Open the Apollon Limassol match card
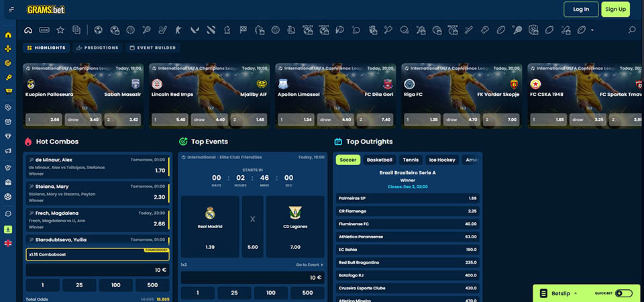Viewport: 644px width, 302px height. 335,95
